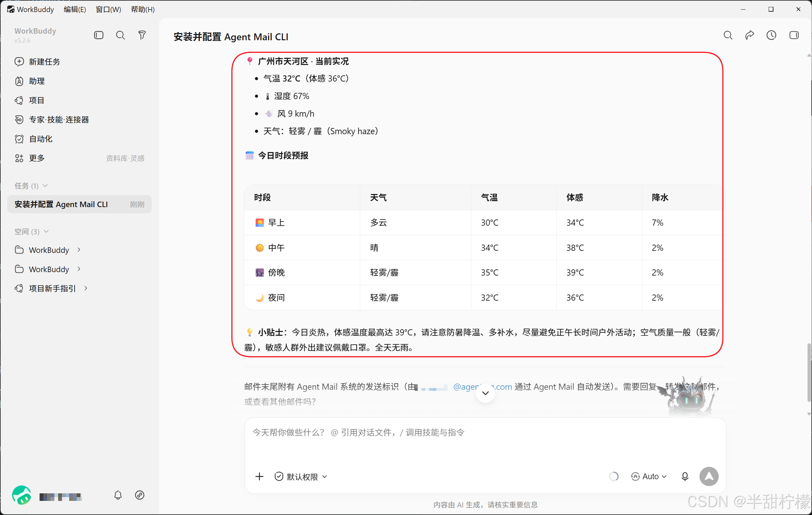
Task: Click the loading spinner icon near Auto
Action: (614, 476)
